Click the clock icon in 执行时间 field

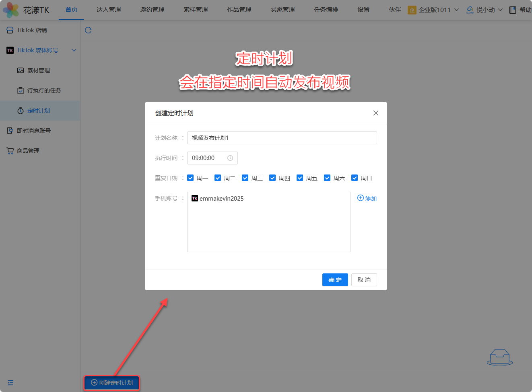click(x=230, y=158)
